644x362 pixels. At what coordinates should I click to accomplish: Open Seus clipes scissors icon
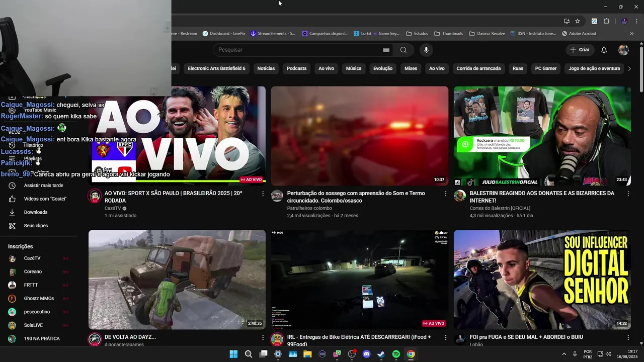pos(12,226)
